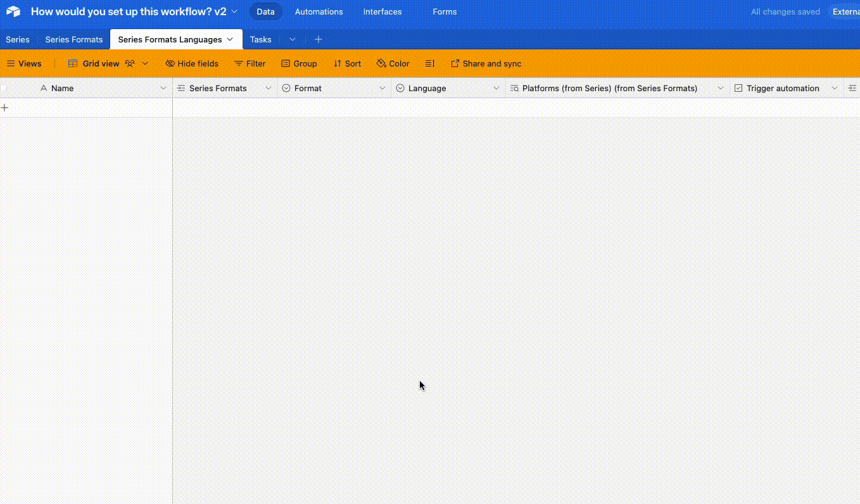Add a new record with plus icon

point(4,108)
